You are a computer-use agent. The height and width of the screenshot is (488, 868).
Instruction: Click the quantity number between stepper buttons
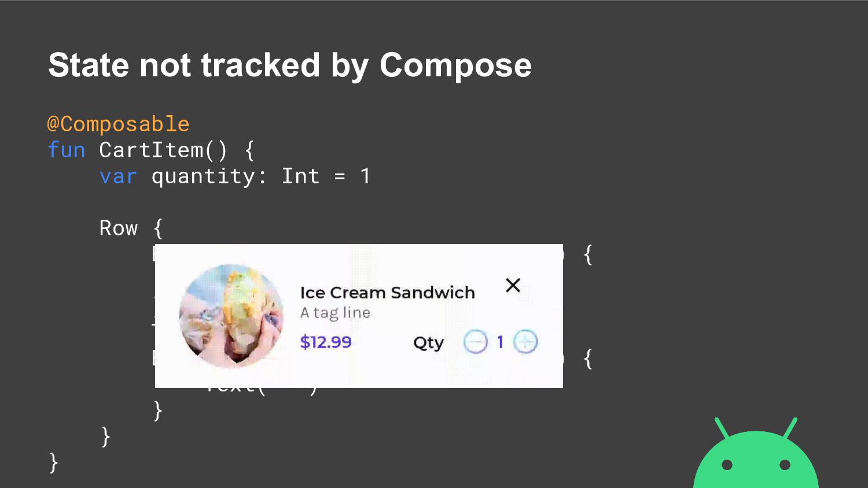click(501, 342)
